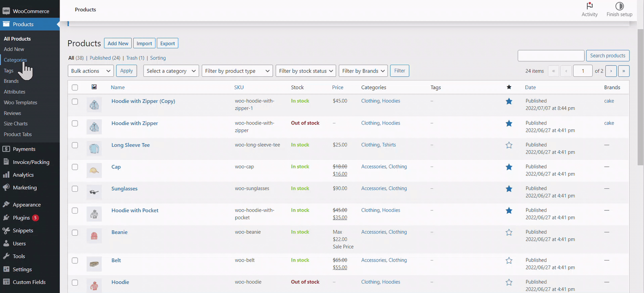Go to the last page arrow
The width and height of the screenshot is (644, 293).
pyautogui.click(x=624, y=71)
